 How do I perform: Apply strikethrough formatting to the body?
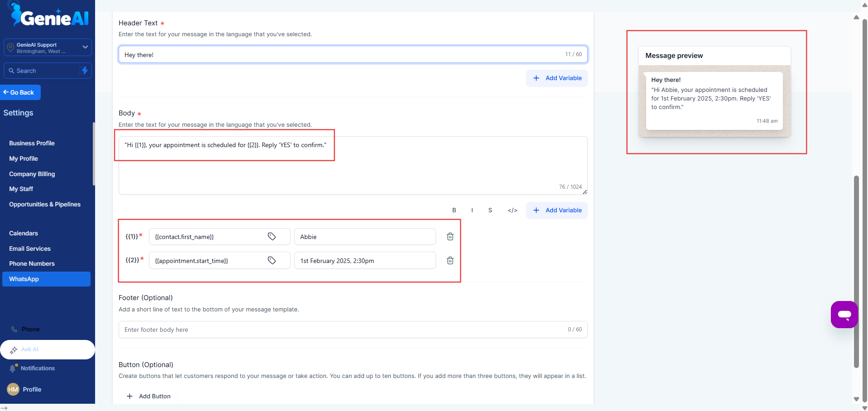point(490,210)
